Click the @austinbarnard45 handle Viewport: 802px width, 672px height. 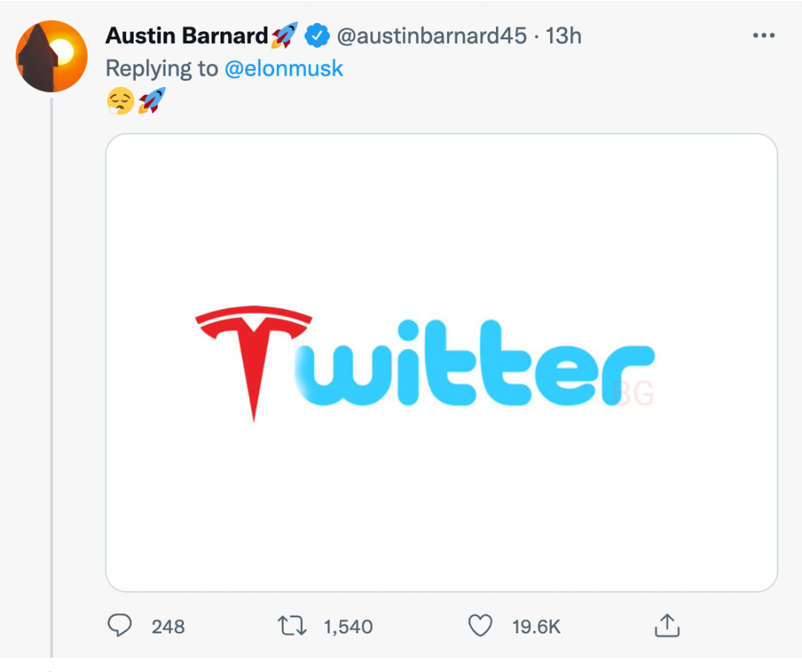(x=431, y=36)
